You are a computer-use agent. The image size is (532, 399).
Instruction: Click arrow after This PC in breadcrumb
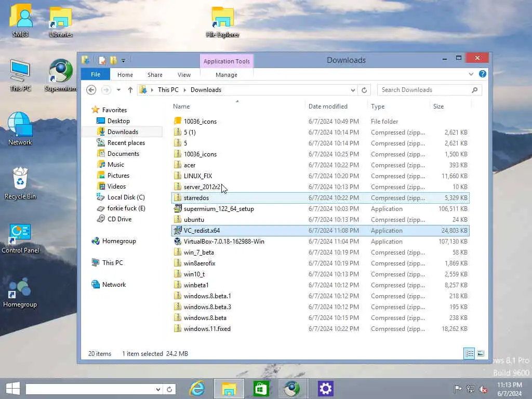tap(185, 90)
